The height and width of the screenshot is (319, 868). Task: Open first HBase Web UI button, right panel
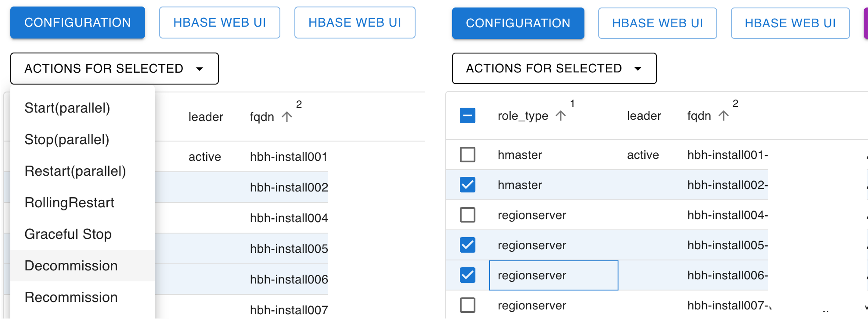click(657, 23)
